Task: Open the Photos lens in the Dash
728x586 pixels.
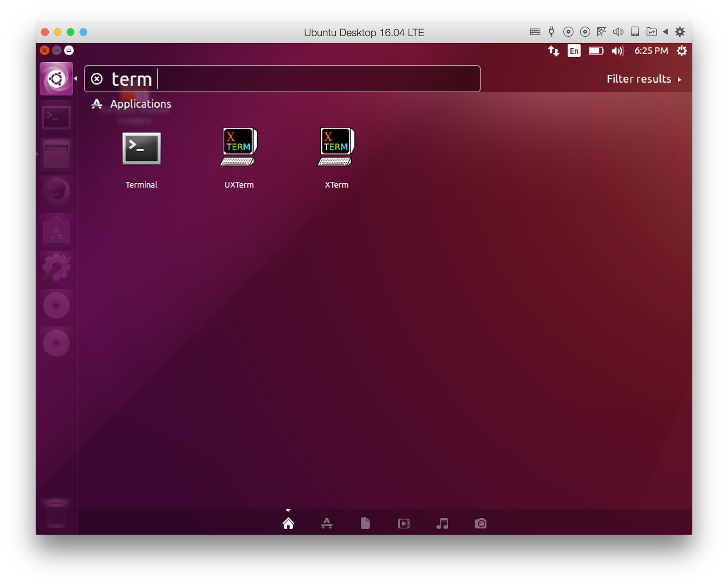Action: coord(480,523)
